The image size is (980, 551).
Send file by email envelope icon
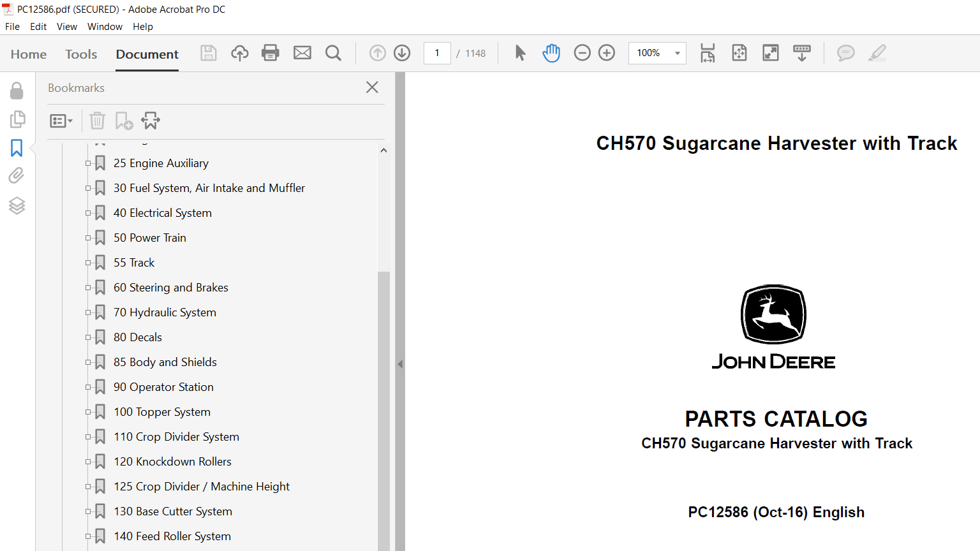(x=302, y=53)
